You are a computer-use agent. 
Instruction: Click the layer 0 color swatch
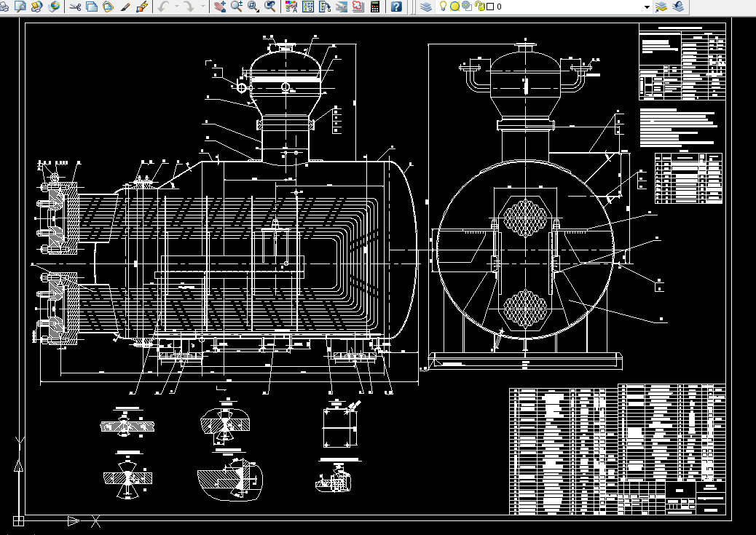[x=490, y=7]
